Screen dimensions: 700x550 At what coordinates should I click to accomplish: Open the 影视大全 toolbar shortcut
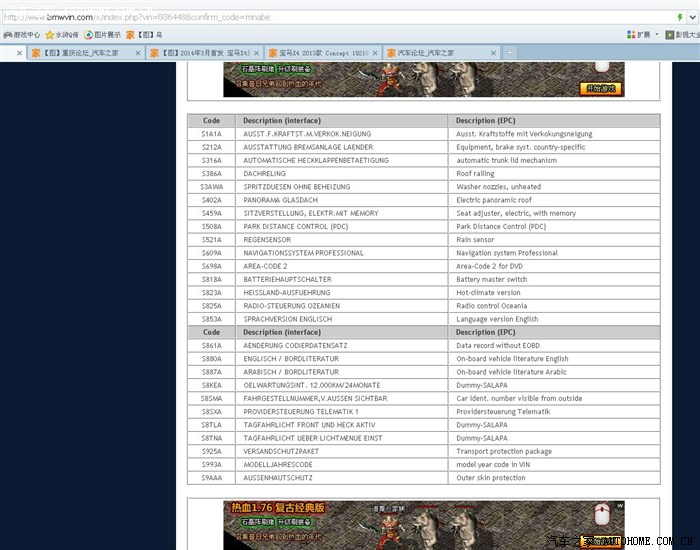(x=682, y=34)
